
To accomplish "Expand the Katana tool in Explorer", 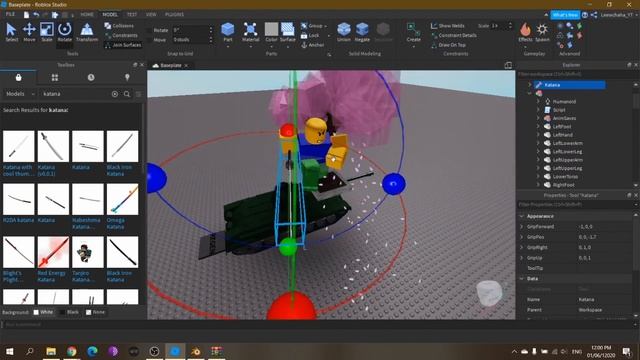I will (x=530, y=85).
